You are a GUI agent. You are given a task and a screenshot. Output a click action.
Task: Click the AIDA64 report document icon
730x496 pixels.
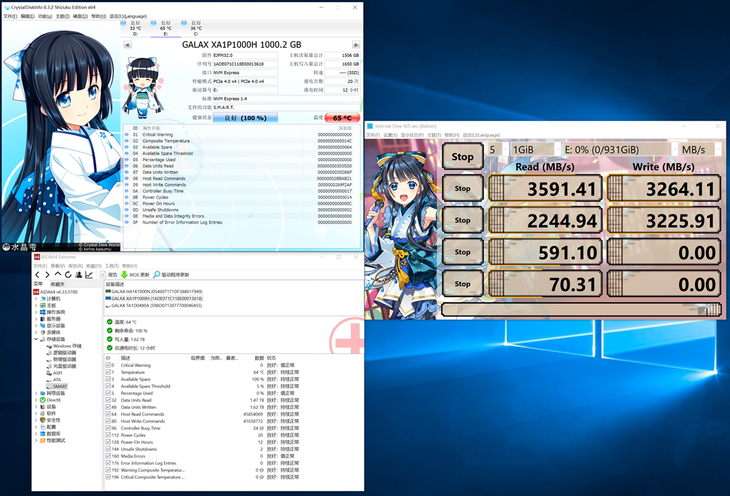[104, 275]
